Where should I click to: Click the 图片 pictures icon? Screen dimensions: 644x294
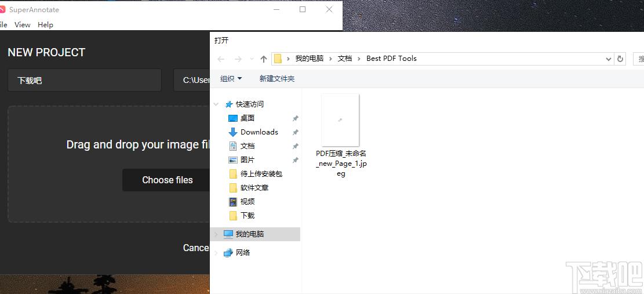pos(233,159)
